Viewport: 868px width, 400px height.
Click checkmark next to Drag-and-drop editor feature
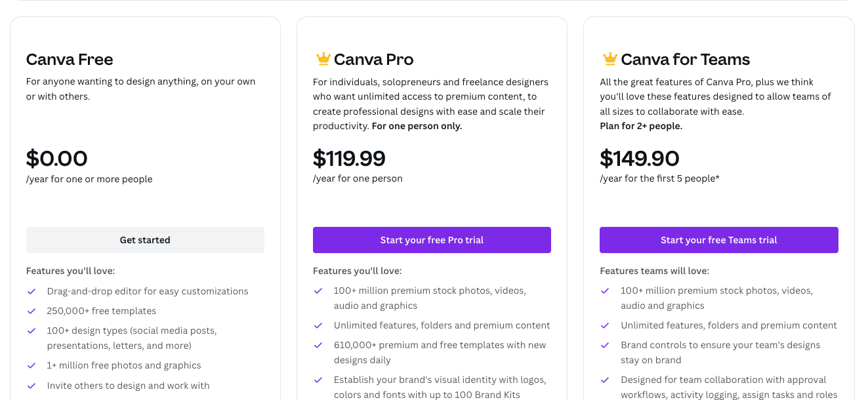pos(31,291)
